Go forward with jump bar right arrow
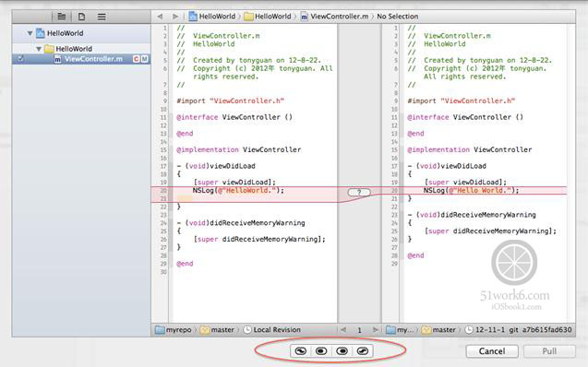The width and height of the screenshot is (588, 367). click(x=175, y=17)
